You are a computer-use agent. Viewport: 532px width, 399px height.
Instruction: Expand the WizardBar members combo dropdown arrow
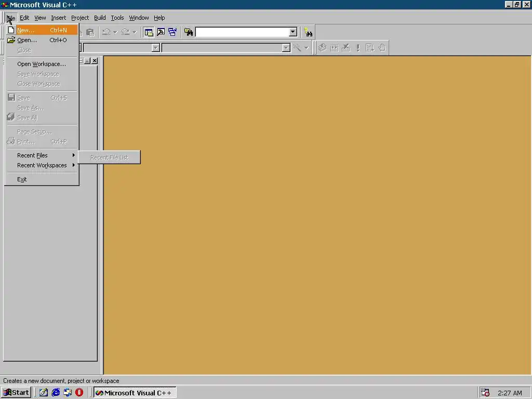pyautogui.click(x=286, y=48)
